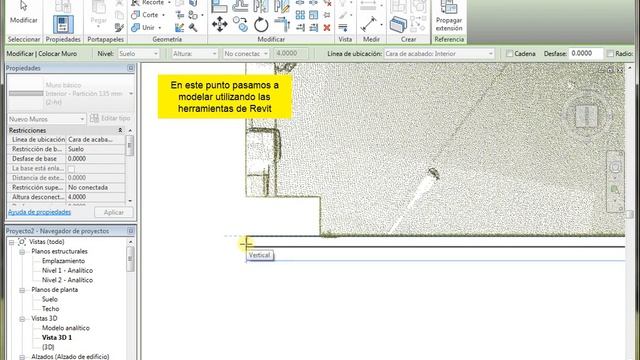Select the Mirror draw axis icon
The image size is (640, 360).
click(x=282, y=5)
